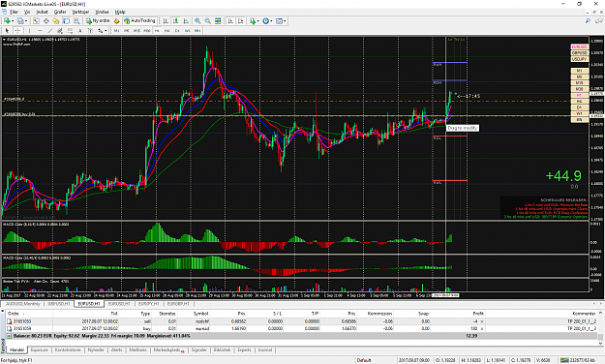
Task: Select M1 timeframe in toolbar
Action: [116, 30]
